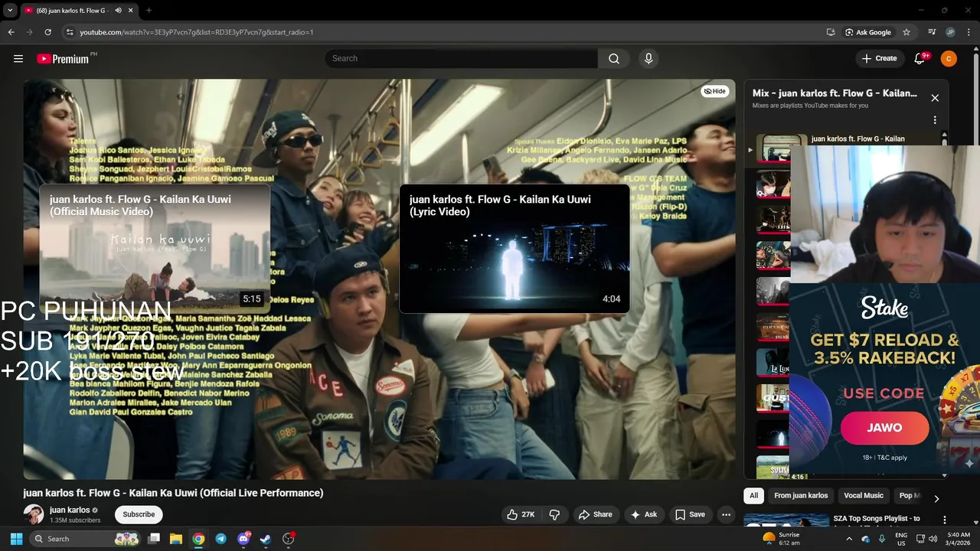This screenshot has height=551, width=980.
Task: Save the video to a playlist
Action: 689,514
